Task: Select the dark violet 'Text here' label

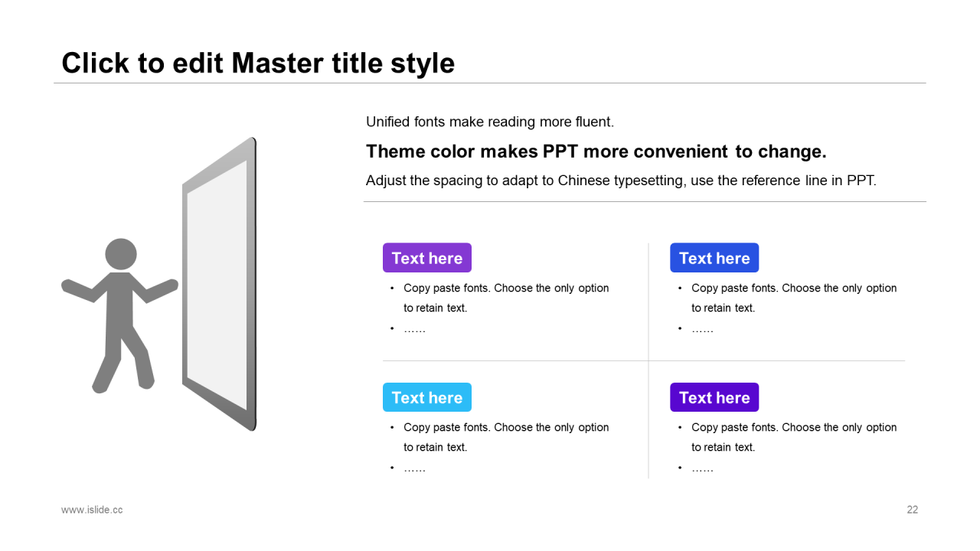Action: 714,397
